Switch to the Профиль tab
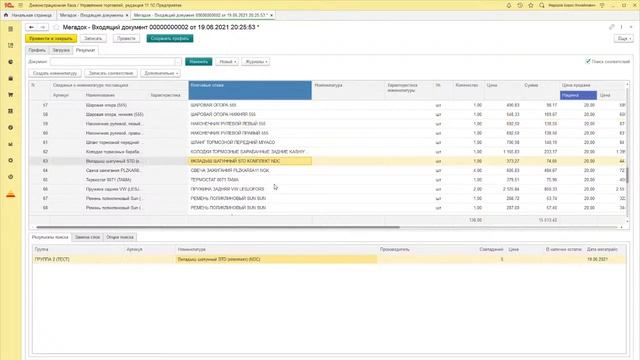Viewport: 640px width, 360px height. point(37,50)
